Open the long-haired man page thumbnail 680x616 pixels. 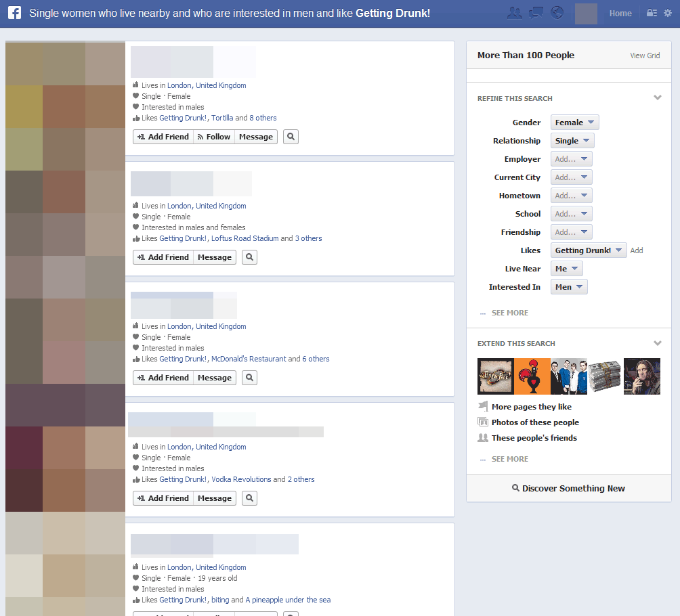(642, 376)
